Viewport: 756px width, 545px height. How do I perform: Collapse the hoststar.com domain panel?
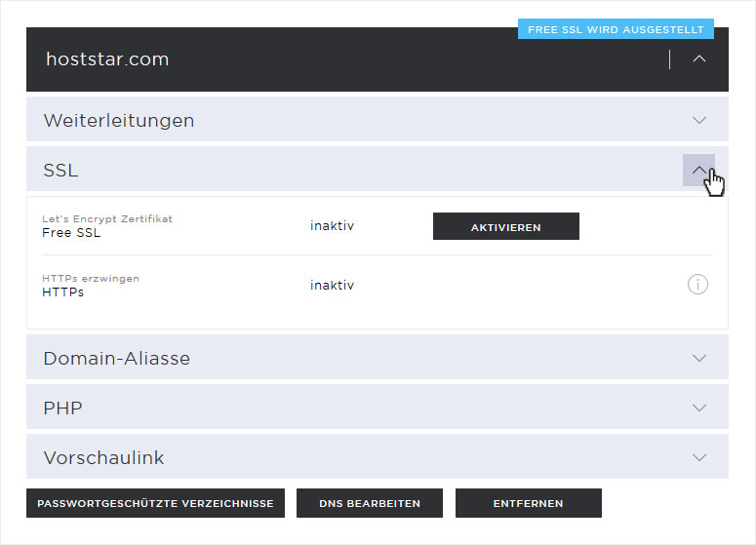(699, 58)
